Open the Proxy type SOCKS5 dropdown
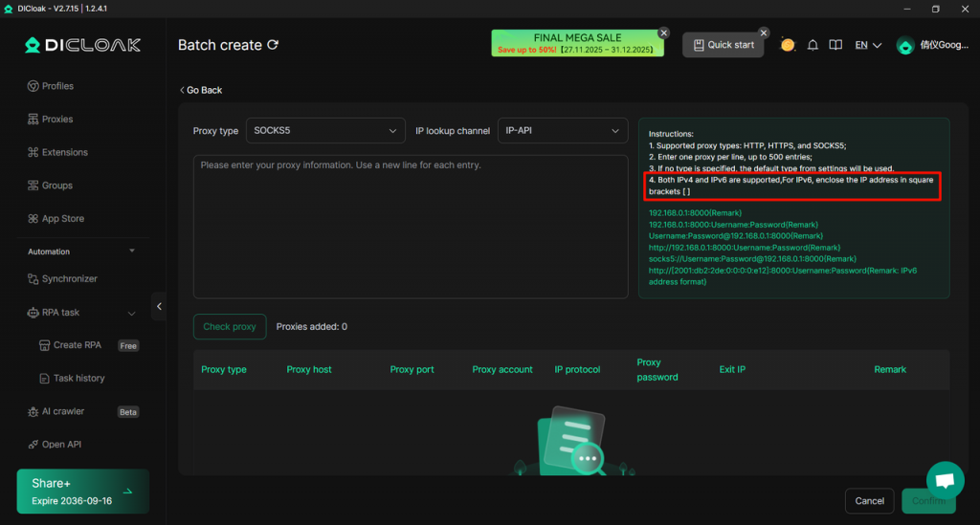Image resolution: width=980 pixels, height=525 pixels. (x=325, y=131)
